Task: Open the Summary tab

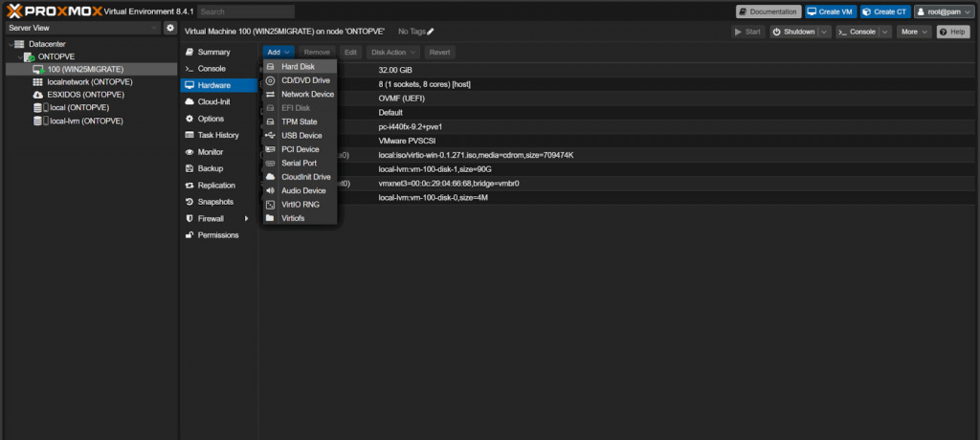Action: (219, 52)
